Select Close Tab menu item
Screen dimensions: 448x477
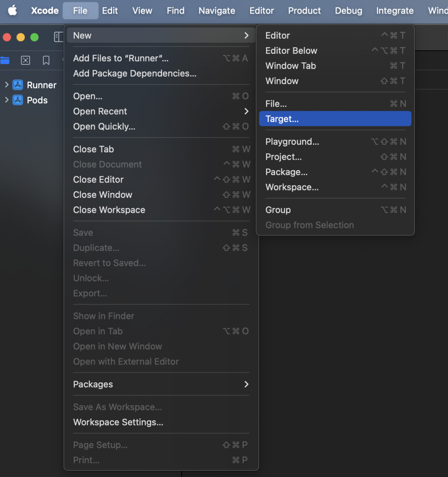tap(161, 149)
